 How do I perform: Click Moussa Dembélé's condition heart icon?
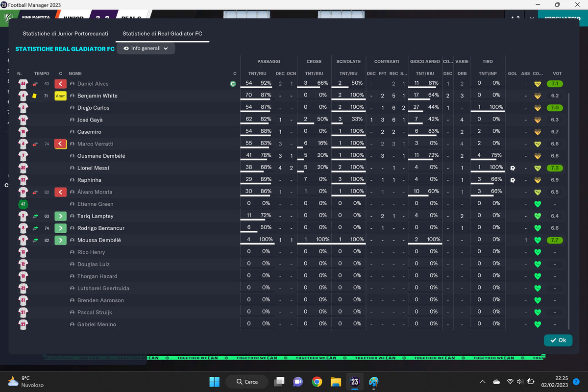[x=538, y=240]
